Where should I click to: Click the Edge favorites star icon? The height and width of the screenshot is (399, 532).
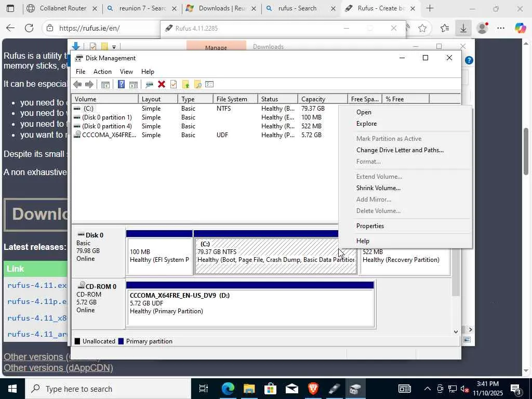pos(422,28)
